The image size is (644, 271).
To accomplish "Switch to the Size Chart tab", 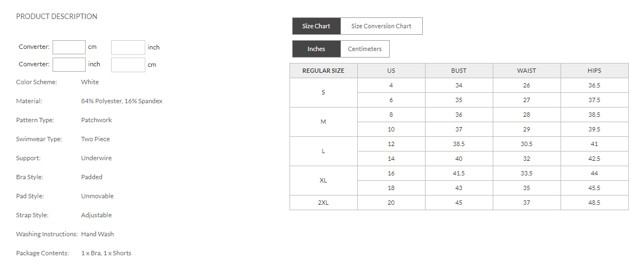I will pos(316,26).
